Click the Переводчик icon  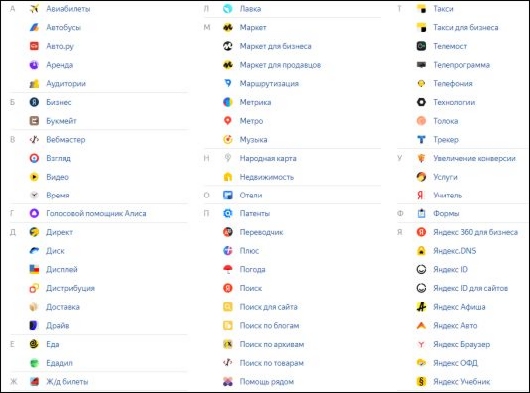pyautogui.click(x=228, y=232)
